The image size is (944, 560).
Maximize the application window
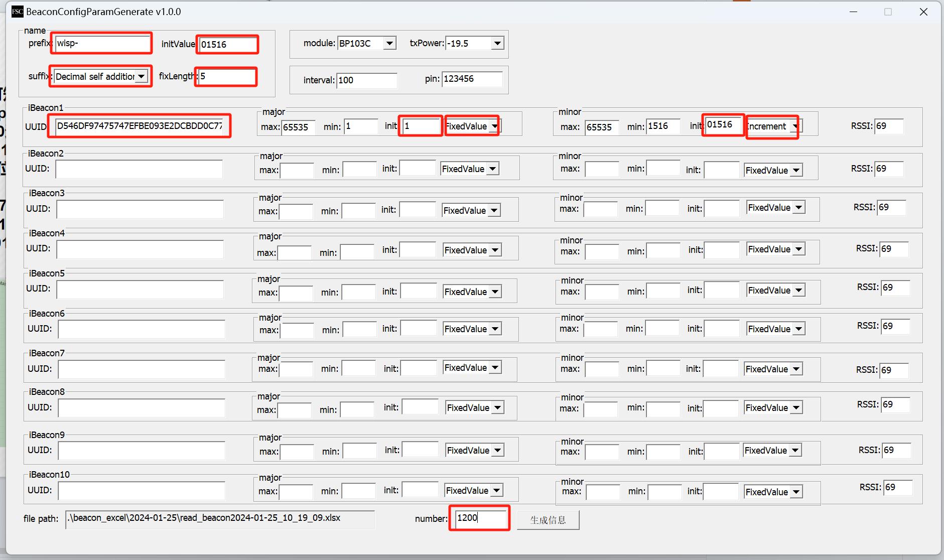tap(888, 12)
